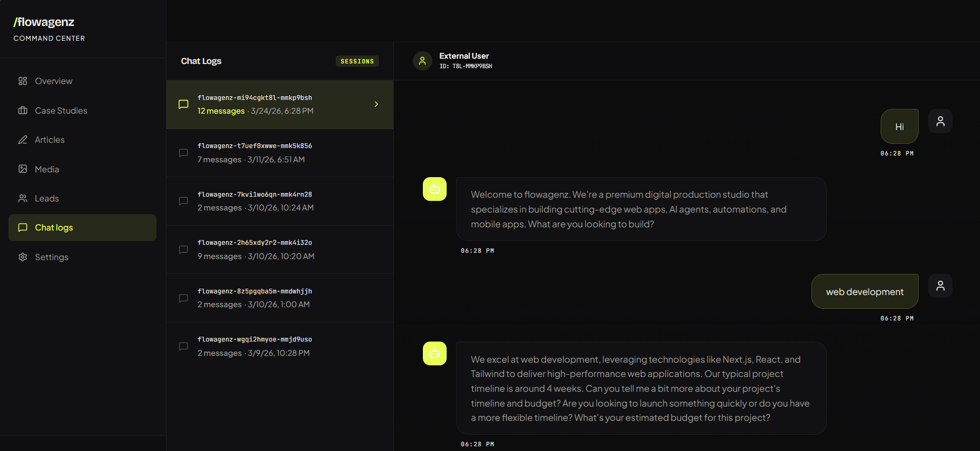This screenshot has width=980, height=451.
Task: Expand the selected session with the chevron arrow
Action: [x=376, y=104]
